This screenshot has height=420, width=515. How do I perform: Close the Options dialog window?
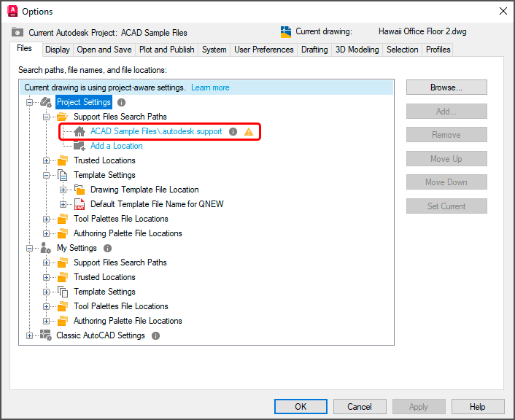(x=503, y=11)
